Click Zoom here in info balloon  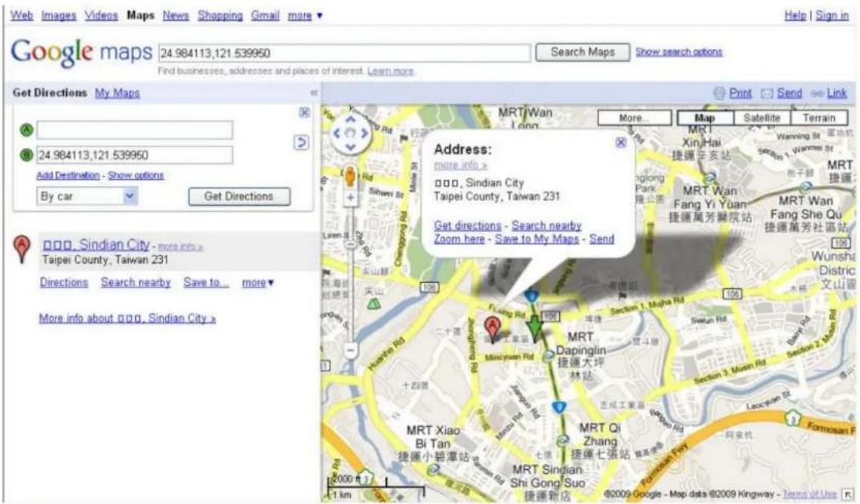pos(460,239)
